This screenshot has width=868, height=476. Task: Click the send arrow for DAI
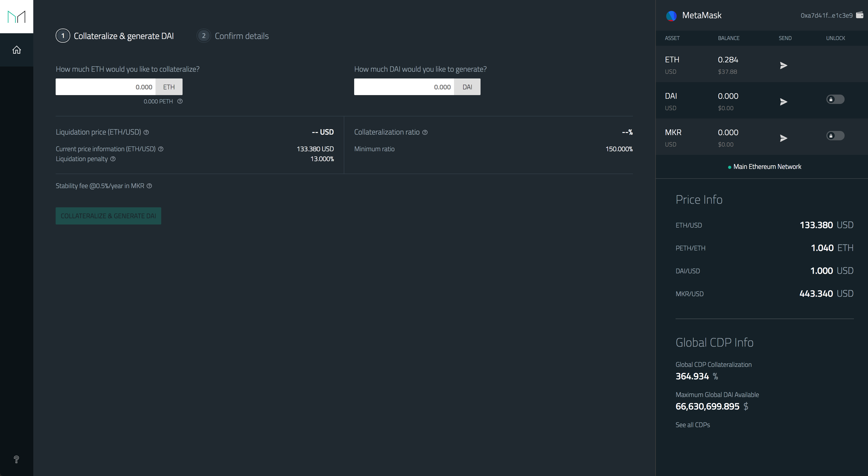pyautogui.click(x=783, y=102)
